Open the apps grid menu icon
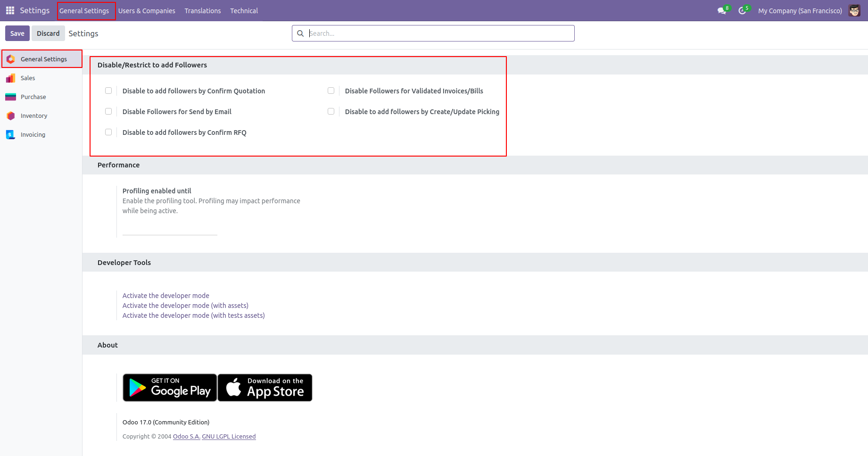Screen dimensions: 868x456 point(10,10)
